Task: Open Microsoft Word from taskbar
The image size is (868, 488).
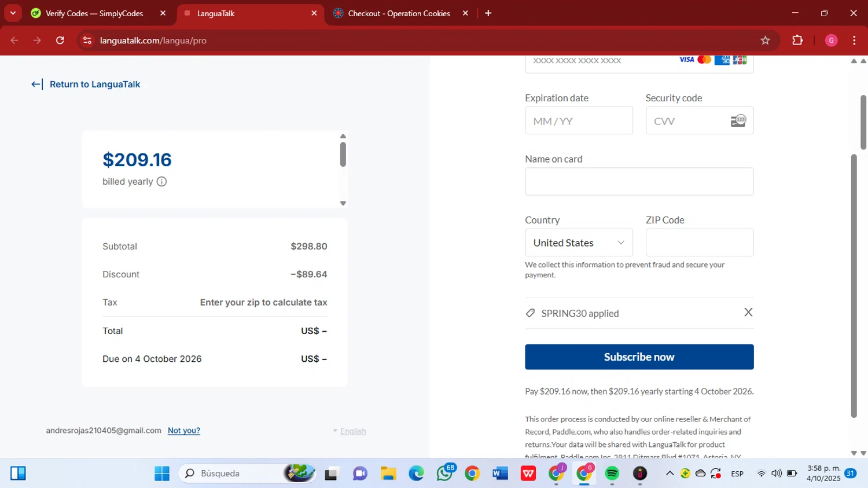Action: point(501,474)
